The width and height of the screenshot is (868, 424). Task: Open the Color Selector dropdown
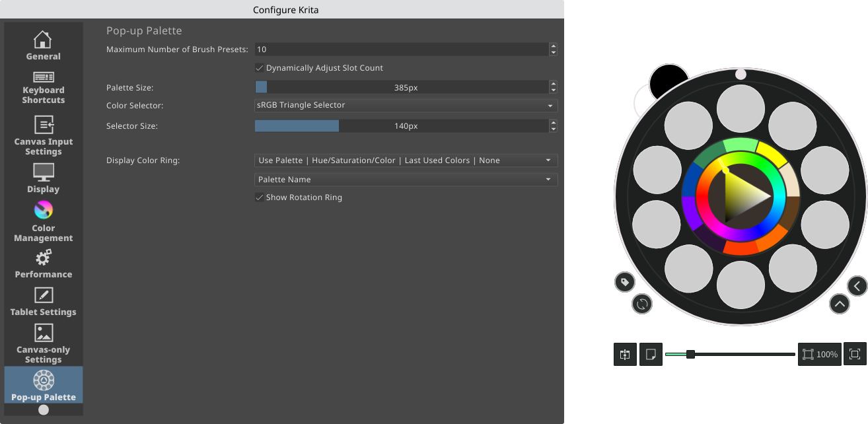point(406,105)
